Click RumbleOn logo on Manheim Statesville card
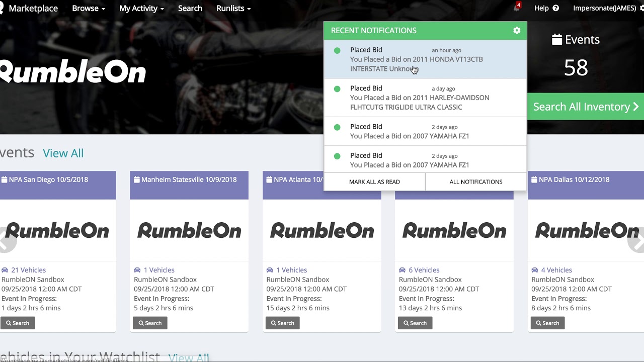644x362 pixels. (189, 231)
